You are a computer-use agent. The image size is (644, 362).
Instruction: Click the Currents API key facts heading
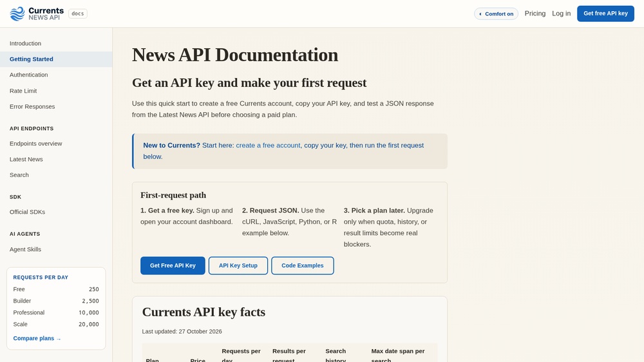tap(204, 312)
